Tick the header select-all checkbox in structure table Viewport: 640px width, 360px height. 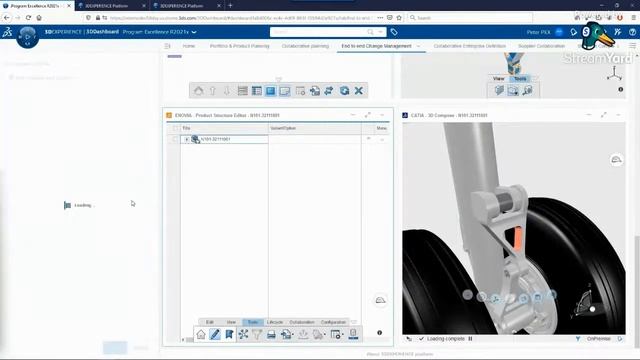click(x=175, y=128)
